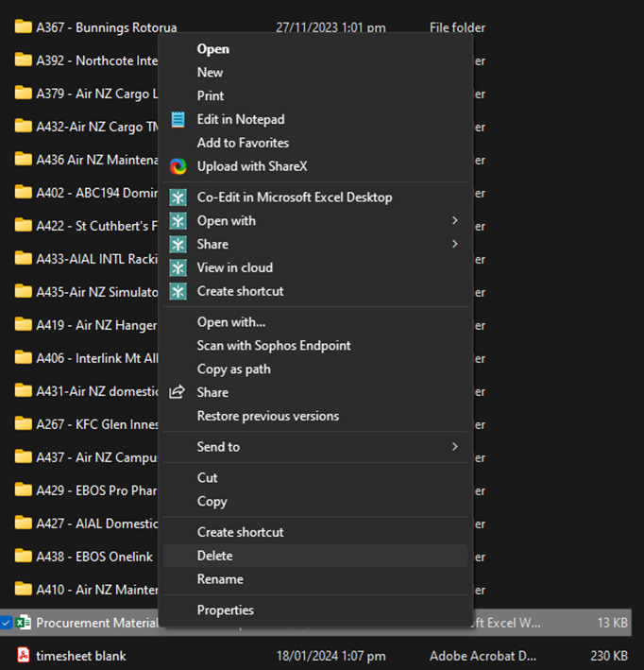
Task: Click the Adobe Acrobat D... type text
Action: click(x=483, y=656)
